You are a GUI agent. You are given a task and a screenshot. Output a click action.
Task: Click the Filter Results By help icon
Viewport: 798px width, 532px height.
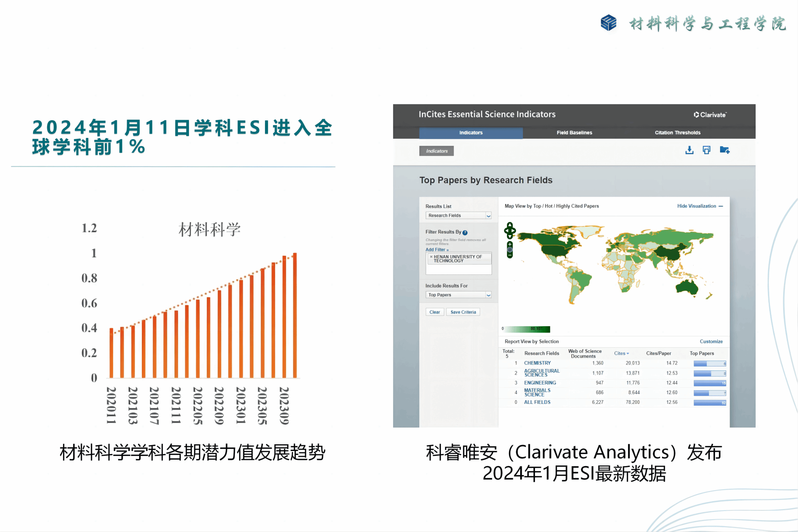465,233
